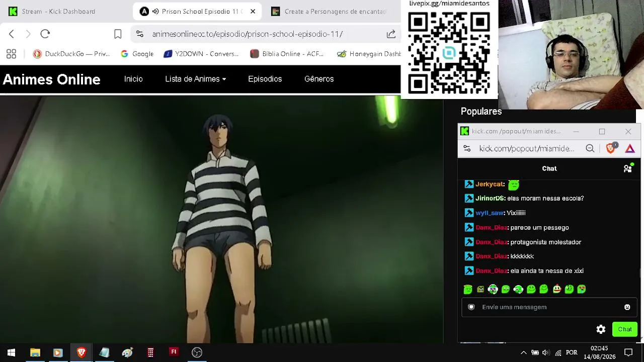The image size is (644, 362).
Task: Switch to the Stream - Kick Dashboard tab
Action: [58, 11]
